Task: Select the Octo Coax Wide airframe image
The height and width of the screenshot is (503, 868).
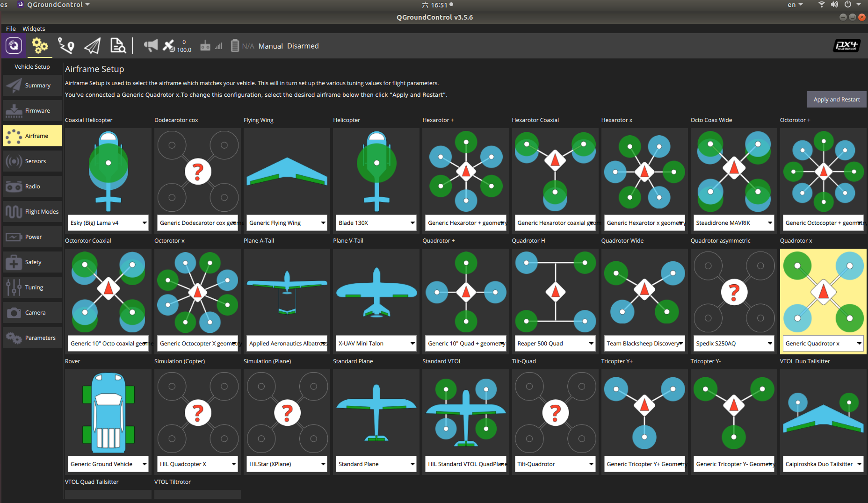Action: (x=734, y=171)
